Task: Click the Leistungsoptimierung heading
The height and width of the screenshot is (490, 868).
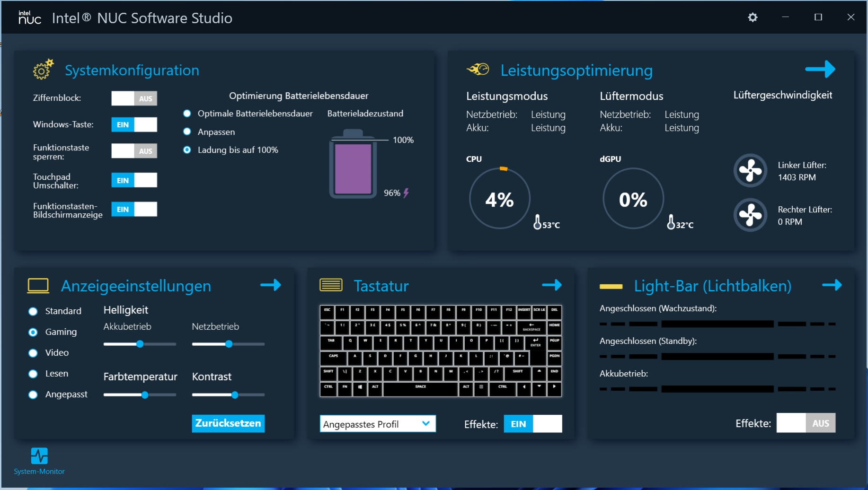Action: (x=576, y=70)
